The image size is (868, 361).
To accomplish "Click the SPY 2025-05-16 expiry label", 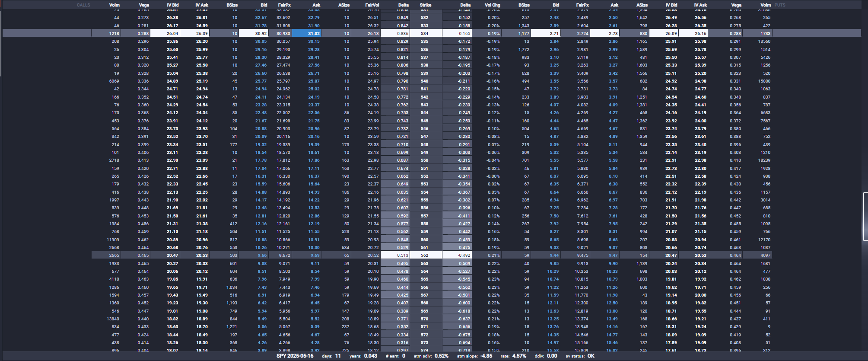I will click(295, 356).
